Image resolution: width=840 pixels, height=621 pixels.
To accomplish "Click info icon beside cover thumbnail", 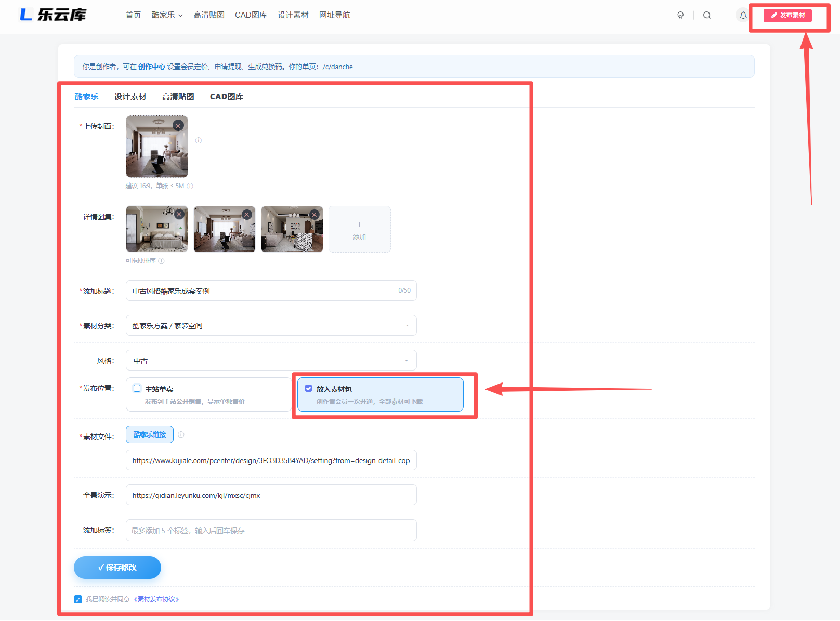I will tap(199, 140).
